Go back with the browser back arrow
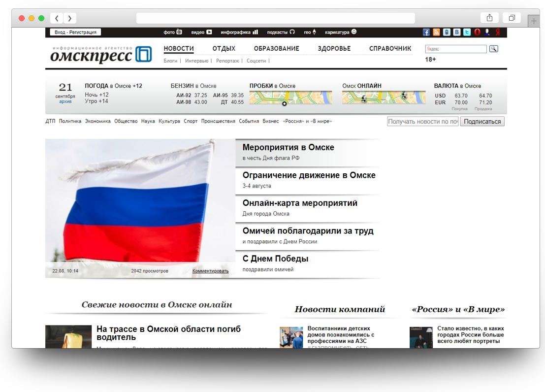The height and width of the screenshot is (392, 545). pos(57,18)
